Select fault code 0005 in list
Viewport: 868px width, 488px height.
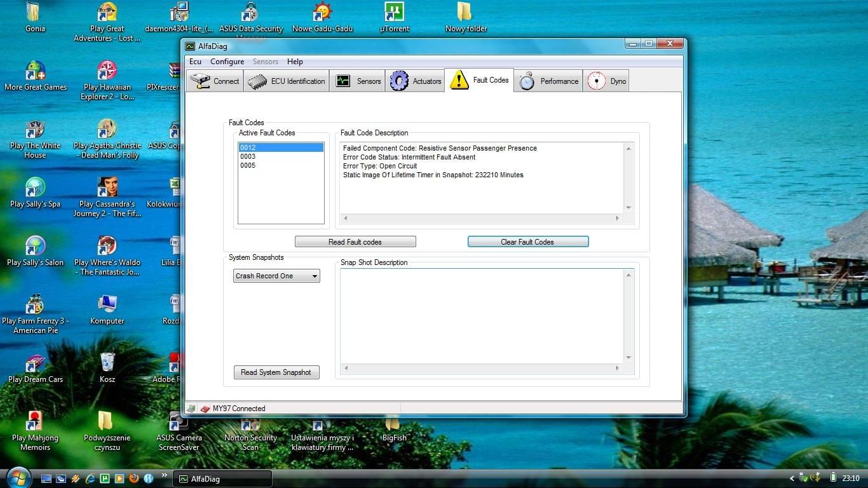coord(248,165)
